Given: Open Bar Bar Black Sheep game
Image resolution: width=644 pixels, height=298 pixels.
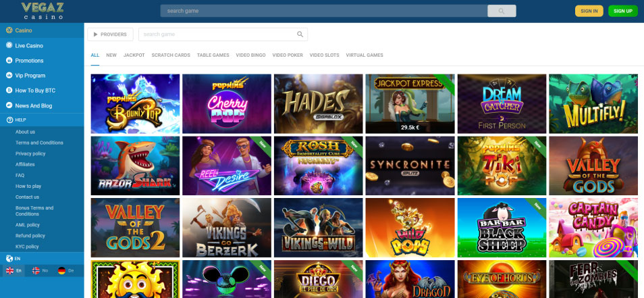Looking at the screenshot, I should pos(502,228).
